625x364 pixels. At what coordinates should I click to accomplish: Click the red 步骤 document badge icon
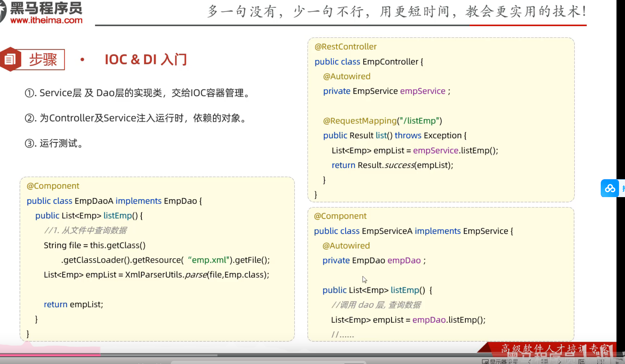(x=10, y=59)
